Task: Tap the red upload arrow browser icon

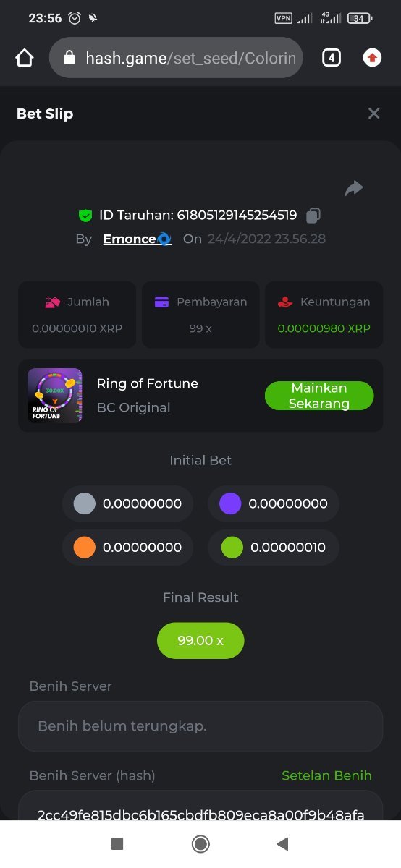Action: coord(372,58)
